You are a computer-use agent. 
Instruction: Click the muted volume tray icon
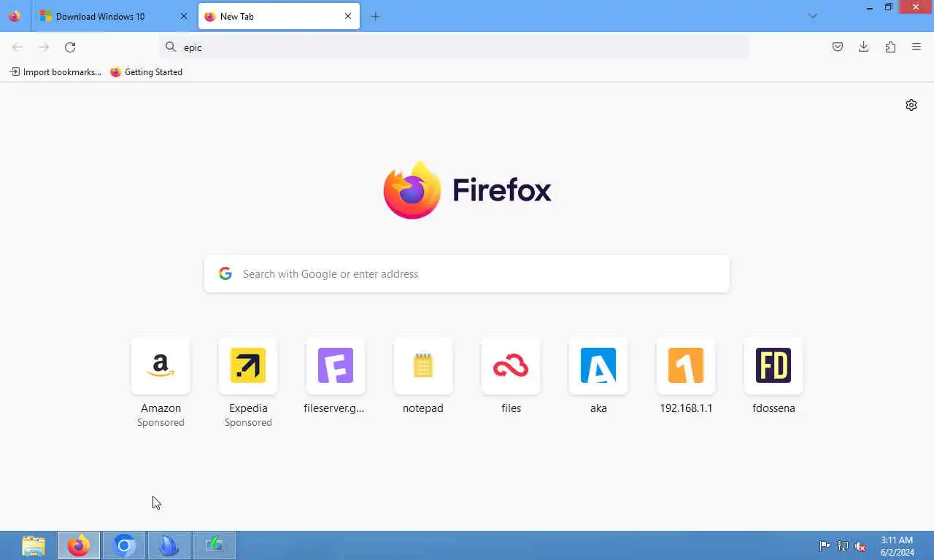861,545
